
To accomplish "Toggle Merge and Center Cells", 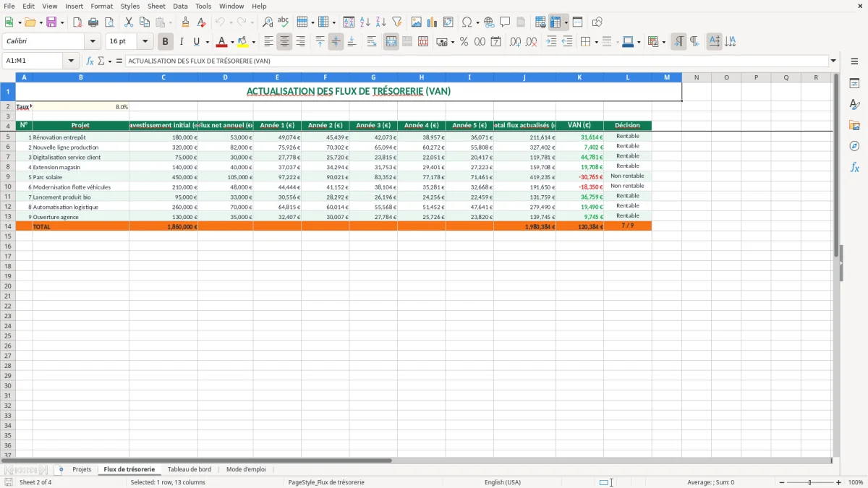I will (391, 42).
